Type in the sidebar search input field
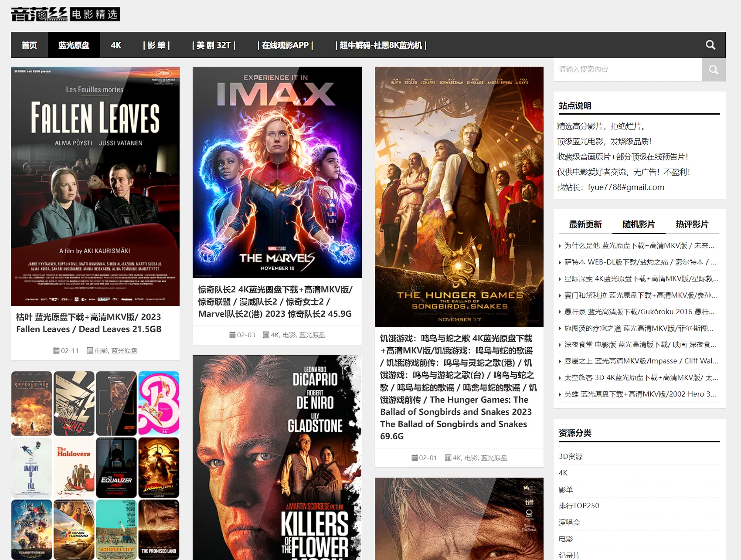The image size is (741, 560). click(627, 69)
